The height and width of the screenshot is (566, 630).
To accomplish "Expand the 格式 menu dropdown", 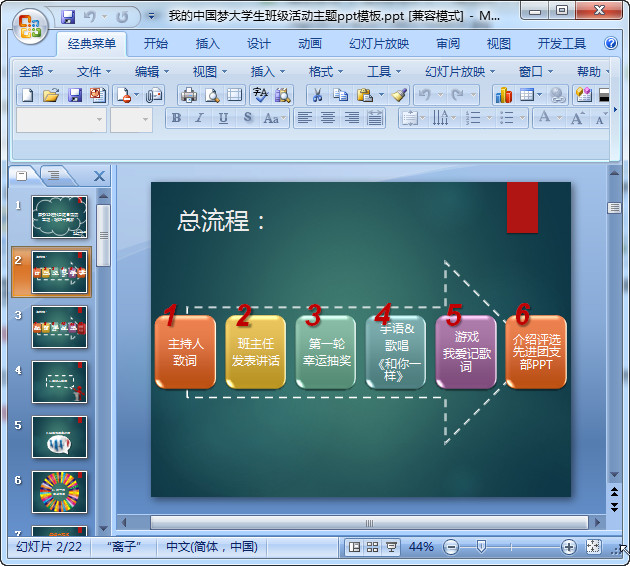I will click(x=325, y=72).
